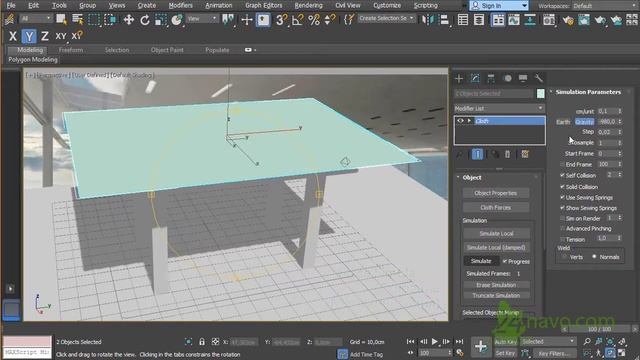The image size is (640, 360).
Task: Click the Select Object tool icon
Action: coord(61,19)
